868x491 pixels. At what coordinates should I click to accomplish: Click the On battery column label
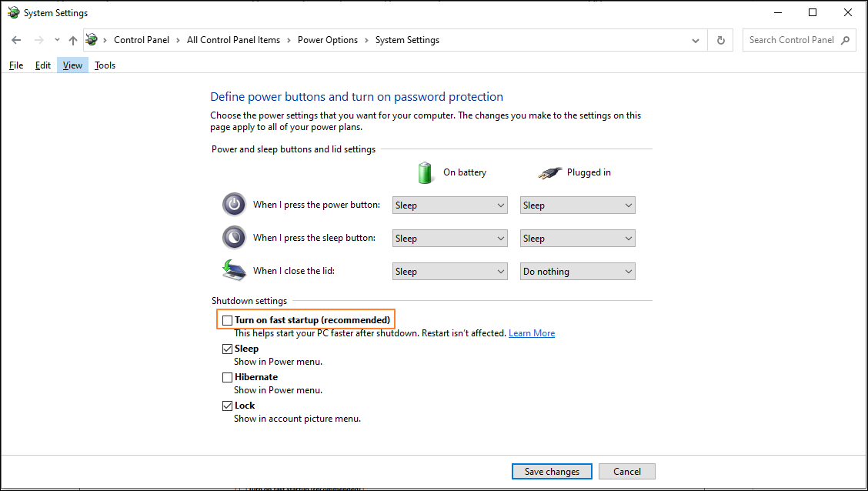pos(465,172)
